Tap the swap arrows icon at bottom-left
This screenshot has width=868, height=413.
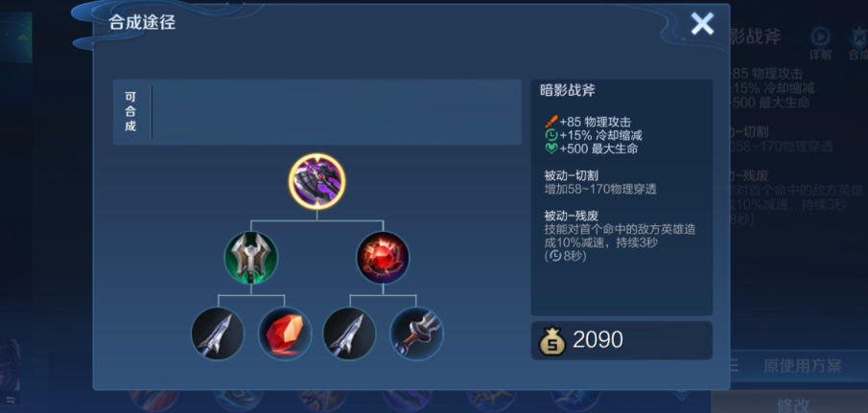coord(10,400)
